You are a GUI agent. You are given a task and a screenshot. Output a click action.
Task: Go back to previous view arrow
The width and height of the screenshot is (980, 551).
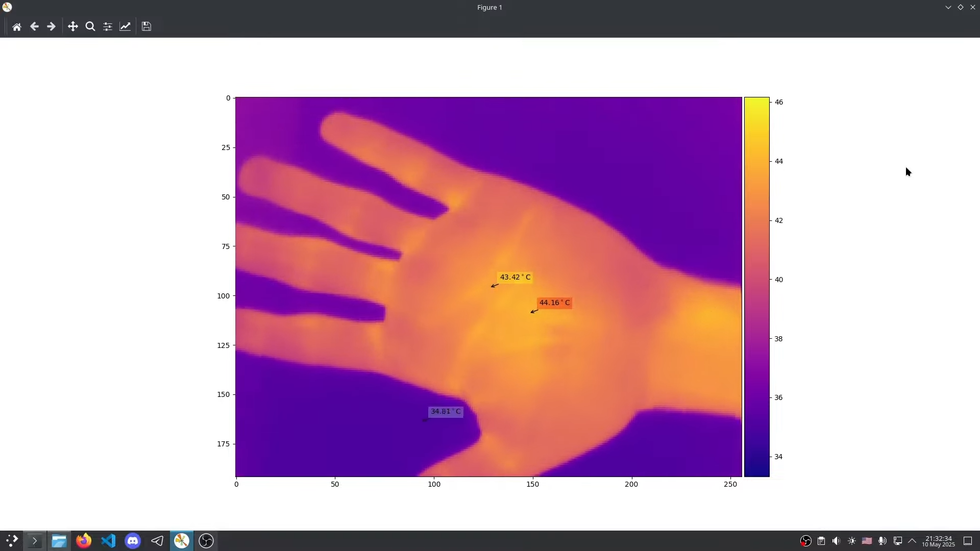(34, 27)
